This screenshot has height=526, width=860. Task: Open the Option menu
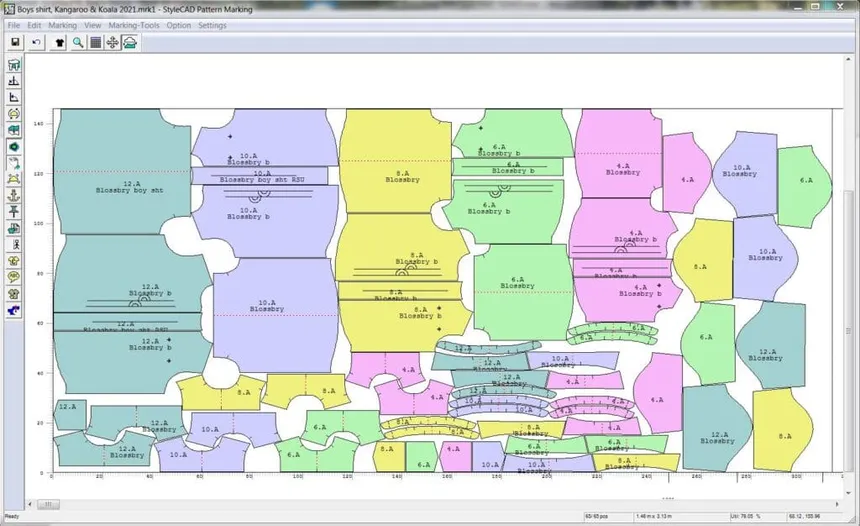tap(179, 25)
